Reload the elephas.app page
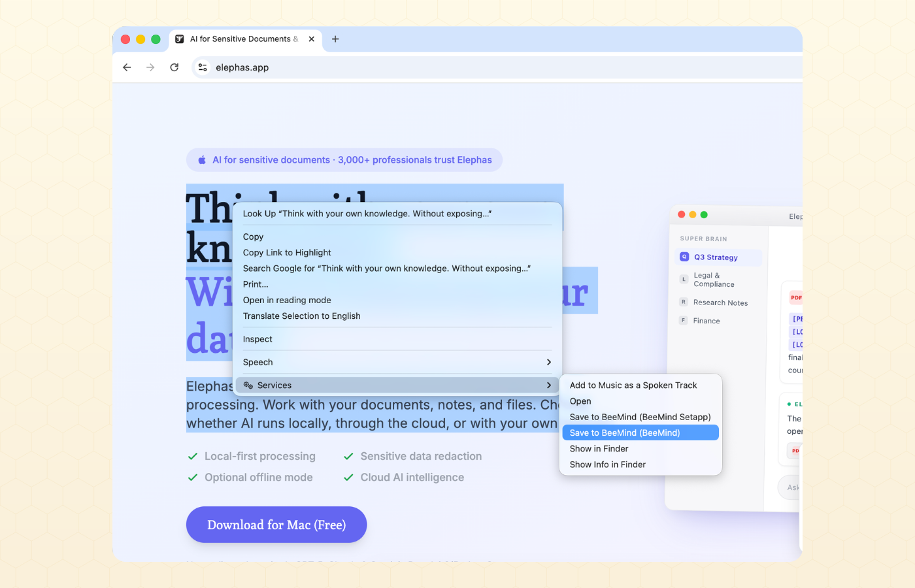Viewport: 915px width, 588px height. 175,67
